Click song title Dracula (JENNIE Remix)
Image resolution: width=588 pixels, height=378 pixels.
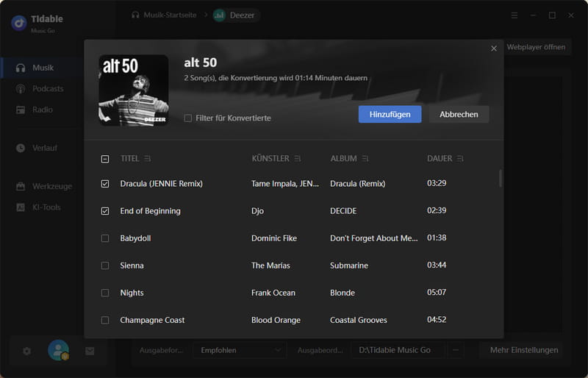[161, 184]
